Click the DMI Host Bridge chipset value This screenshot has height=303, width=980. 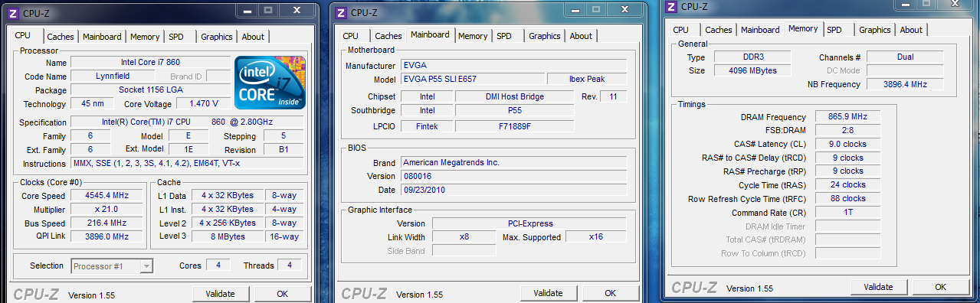point(515,96)
